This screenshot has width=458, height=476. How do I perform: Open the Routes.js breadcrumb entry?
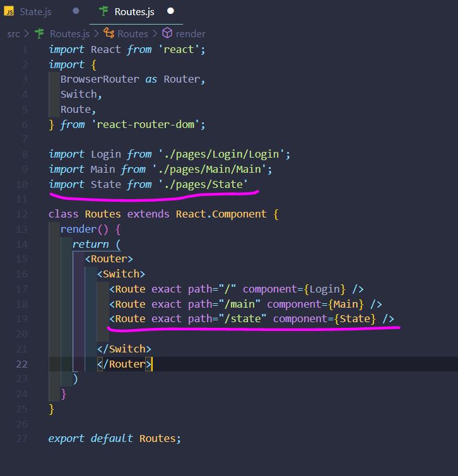tap(69, 33)
